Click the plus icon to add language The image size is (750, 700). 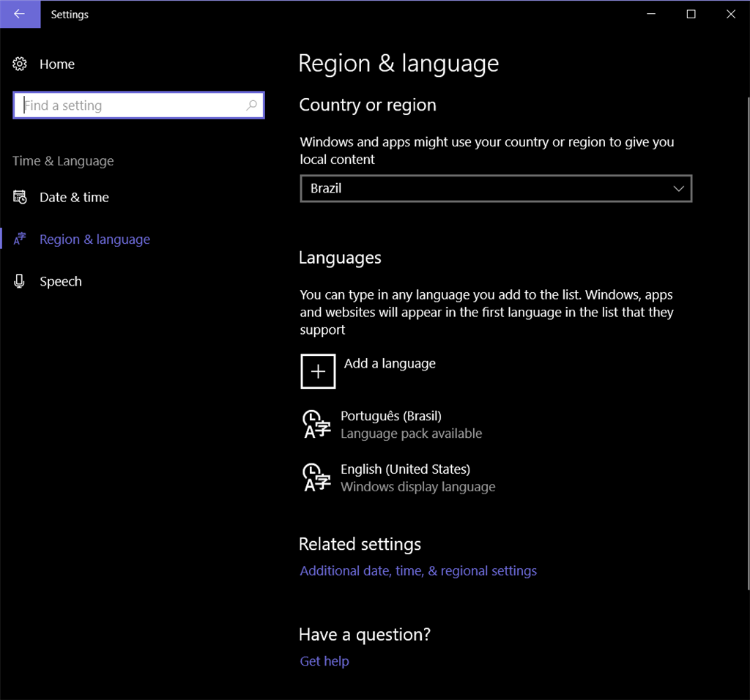(318, 371)
